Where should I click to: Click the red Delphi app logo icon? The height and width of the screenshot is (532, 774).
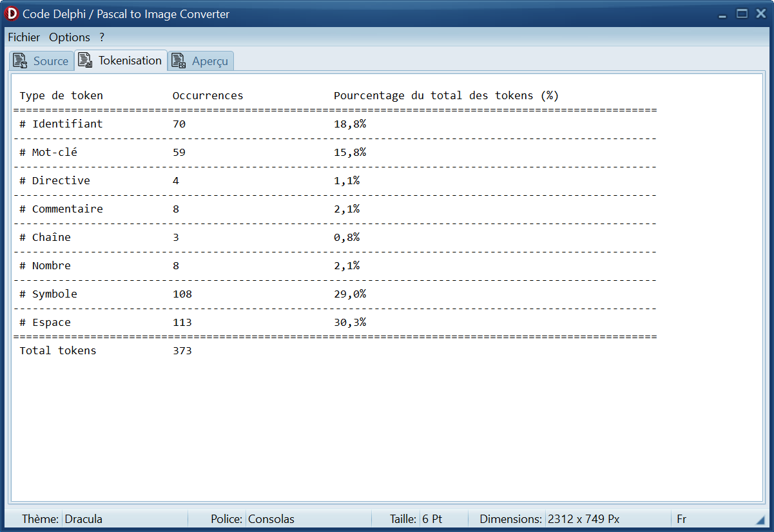[12, 14]
